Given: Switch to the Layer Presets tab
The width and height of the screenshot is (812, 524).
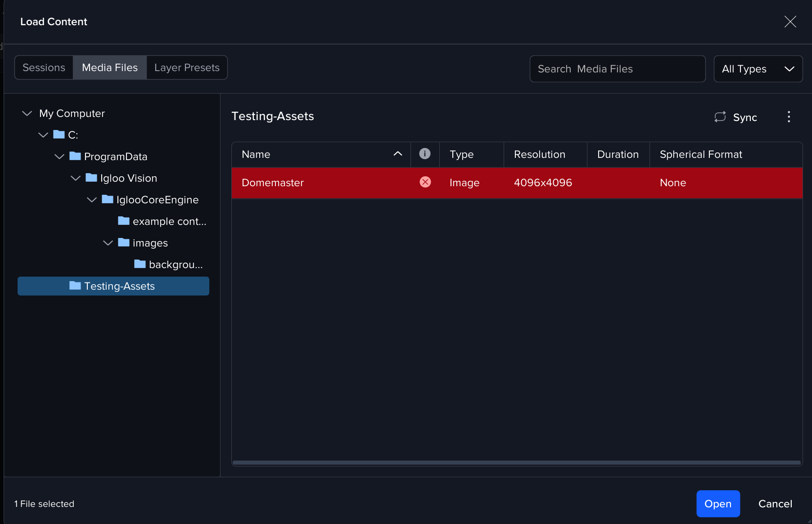Looking at the screenshot, I should [187, 67].
